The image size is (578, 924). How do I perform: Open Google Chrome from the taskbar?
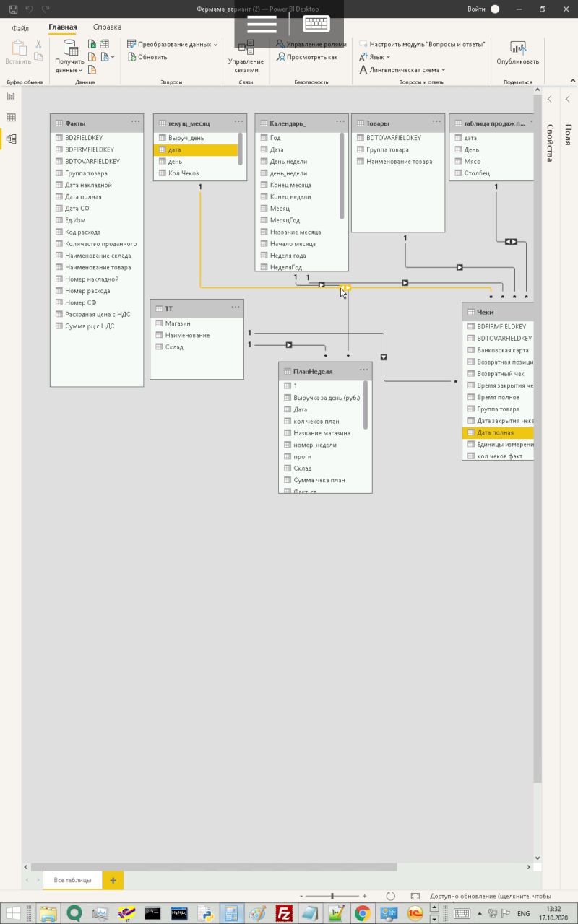click(x=363, y=913)
